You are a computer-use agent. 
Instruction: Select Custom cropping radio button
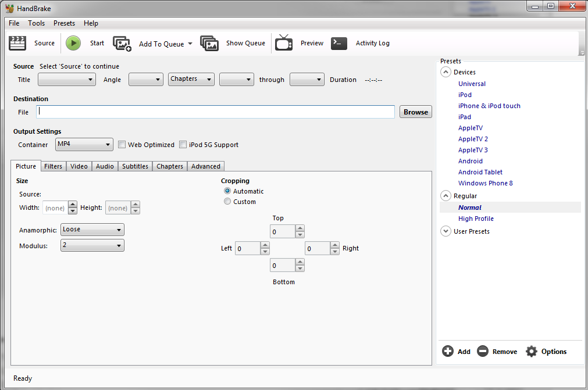pyautogui.click(x=227, y=201)
